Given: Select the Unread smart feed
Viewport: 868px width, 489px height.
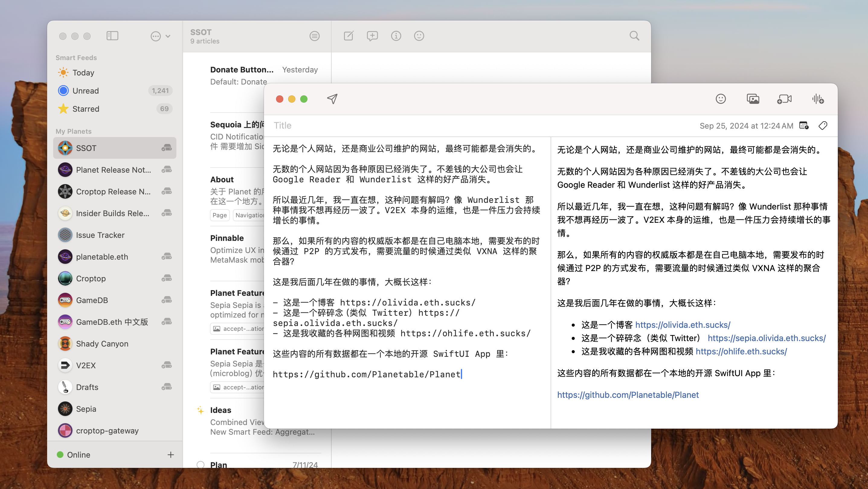Looking at the screenshot, I should [x=85, y=91].
